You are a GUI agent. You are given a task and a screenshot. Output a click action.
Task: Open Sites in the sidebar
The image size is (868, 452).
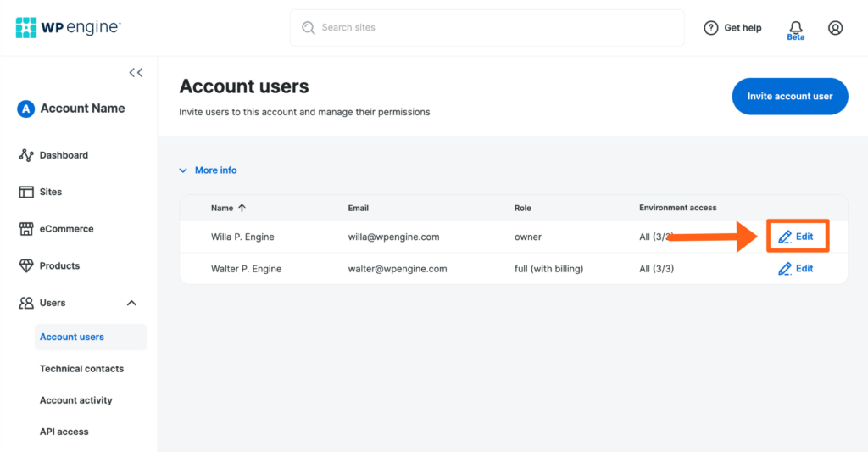(50, 192)
